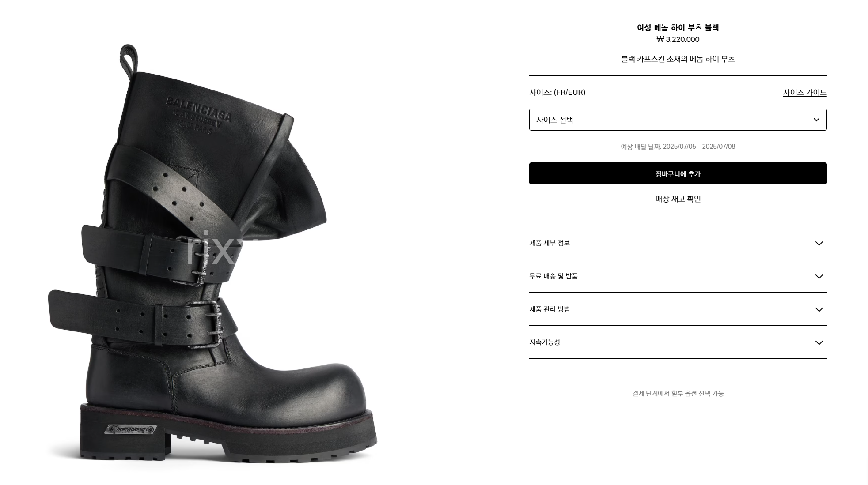The image size is (868, 485).
Task: Click the 결제 단계에서 할부 옵션 note
Action: click(x=678, y=393)
